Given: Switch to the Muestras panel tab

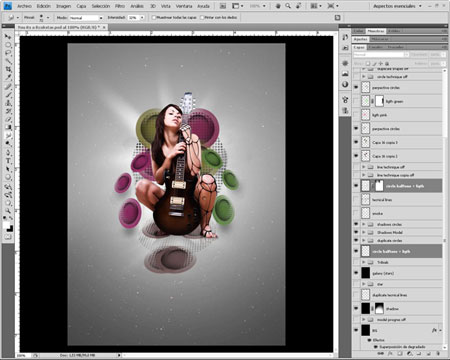Looking at the screenshot, I should tap(376, 31).
